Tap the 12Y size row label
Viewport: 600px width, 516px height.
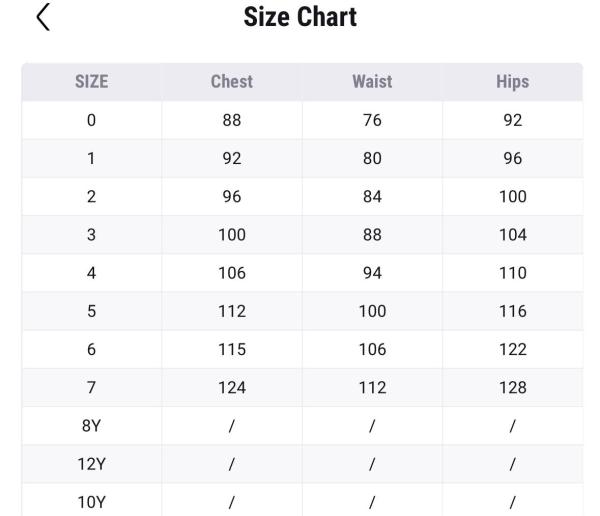coord(91,464)
